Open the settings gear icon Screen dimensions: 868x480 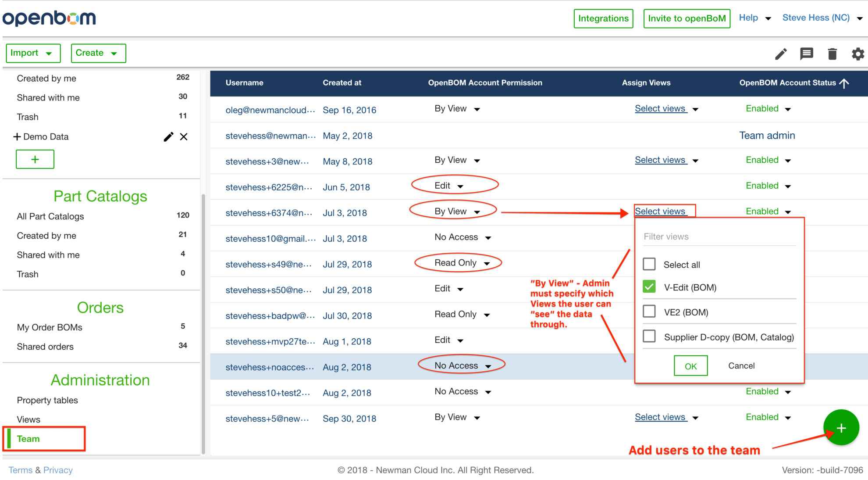tap(857, 54)
